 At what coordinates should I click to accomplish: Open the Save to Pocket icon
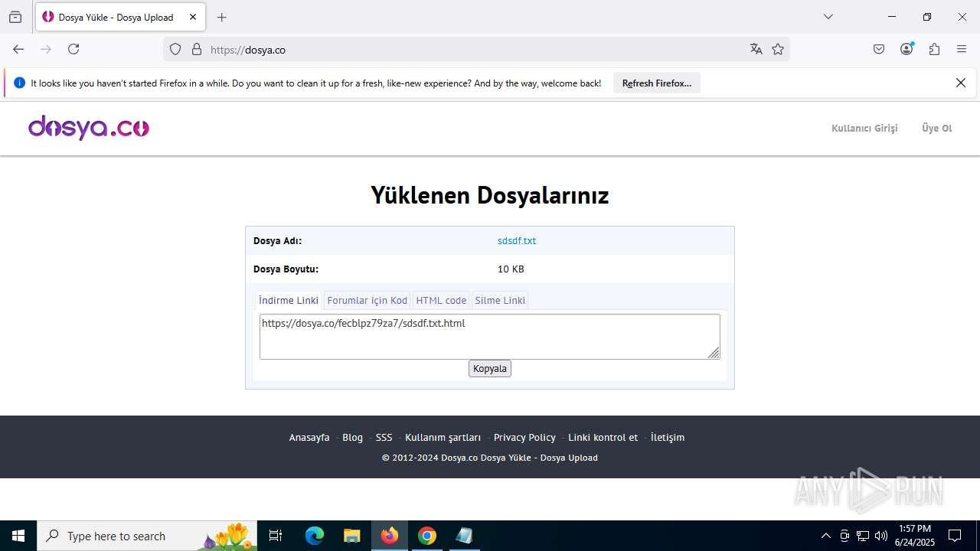(879, 49)
